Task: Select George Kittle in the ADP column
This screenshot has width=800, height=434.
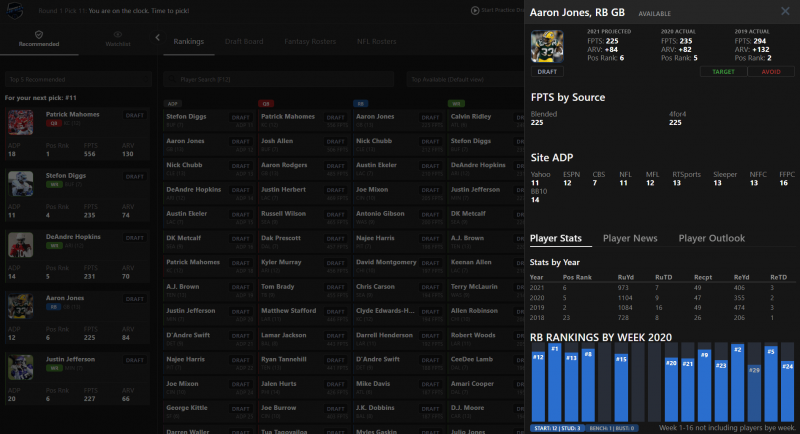Action: 187,407
